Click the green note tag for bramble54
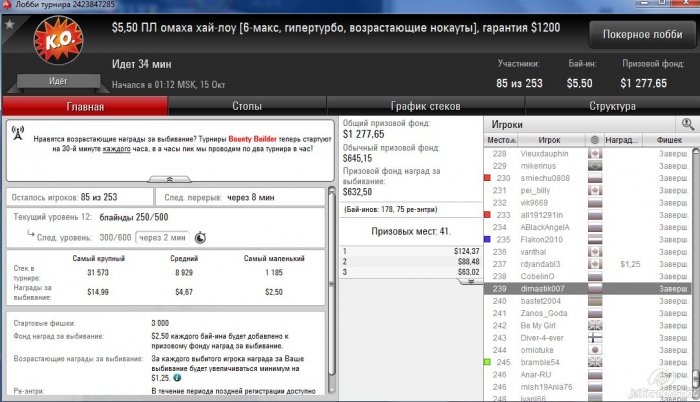The width and height of the screenshot is (700, 402). coord(488,362)
